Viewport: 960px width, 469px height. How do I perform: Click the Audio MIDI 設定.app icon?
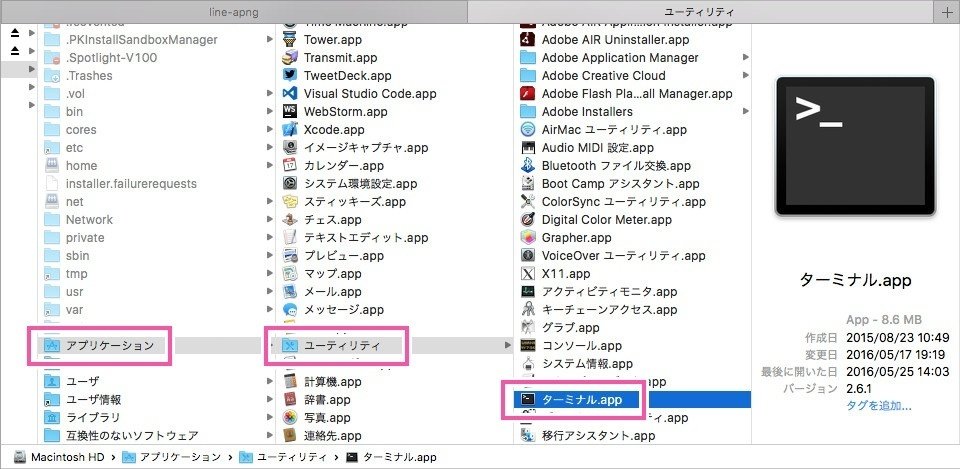pos(527,148)
